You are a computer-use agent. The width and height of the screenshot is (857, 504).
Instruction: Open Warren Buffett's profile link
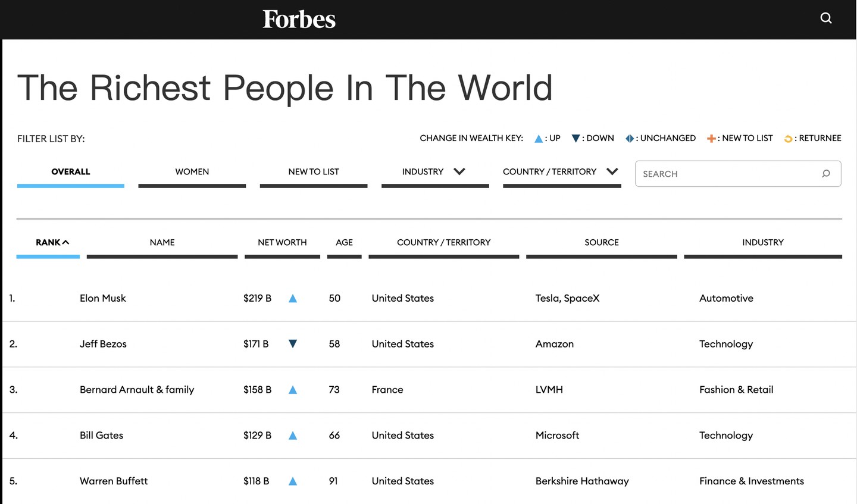tap(114, 481)
